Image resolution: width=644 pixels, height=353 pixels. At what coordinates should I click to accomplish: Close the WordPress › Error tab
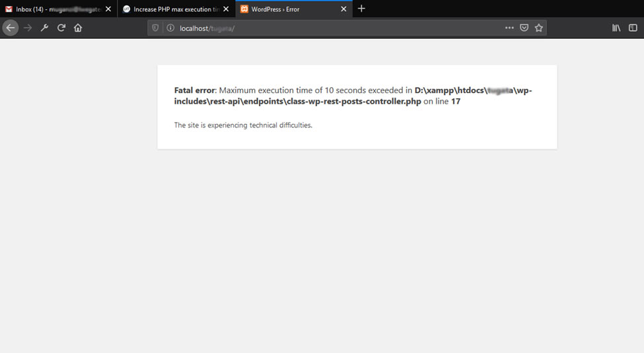[343, 9]
